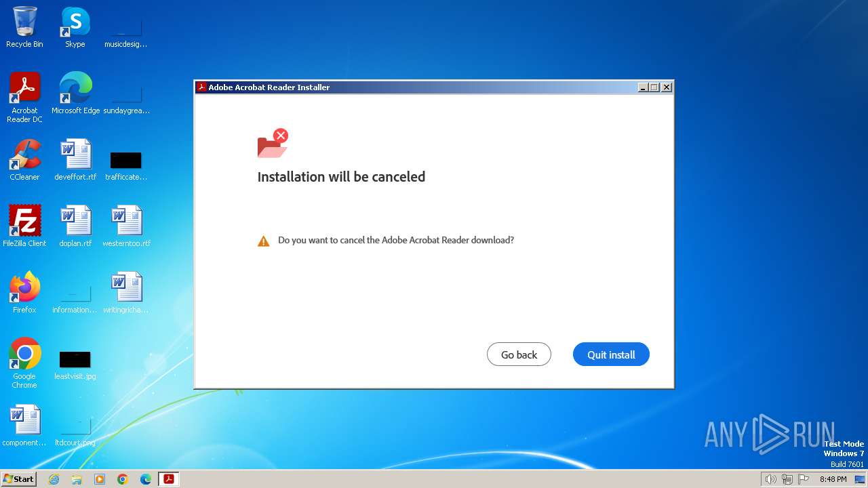Select Acrobat Reader DC desktop shortcut
This screenshot has width=868, height=488.
tap(24, 98)
